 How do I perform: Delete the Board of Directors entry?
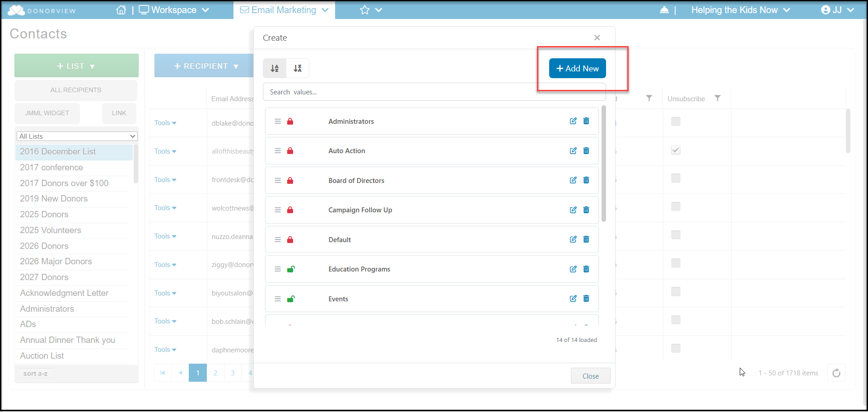586,180
